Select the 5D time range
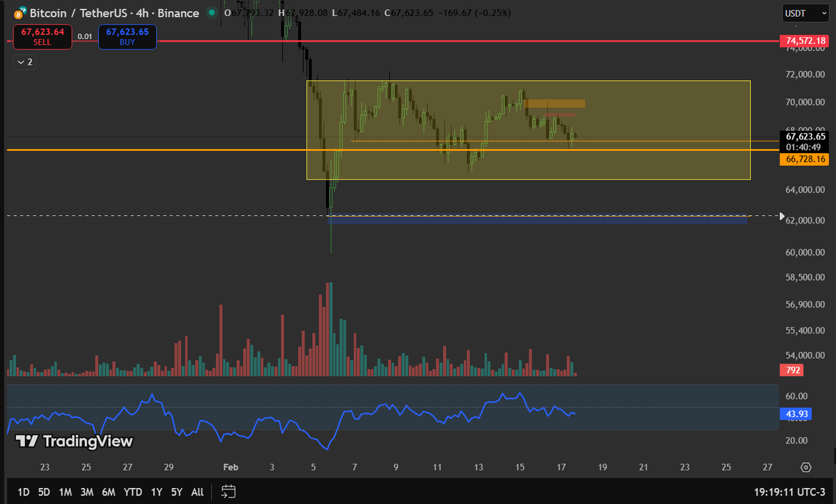836x504 pixels. (x=44, y=492)
